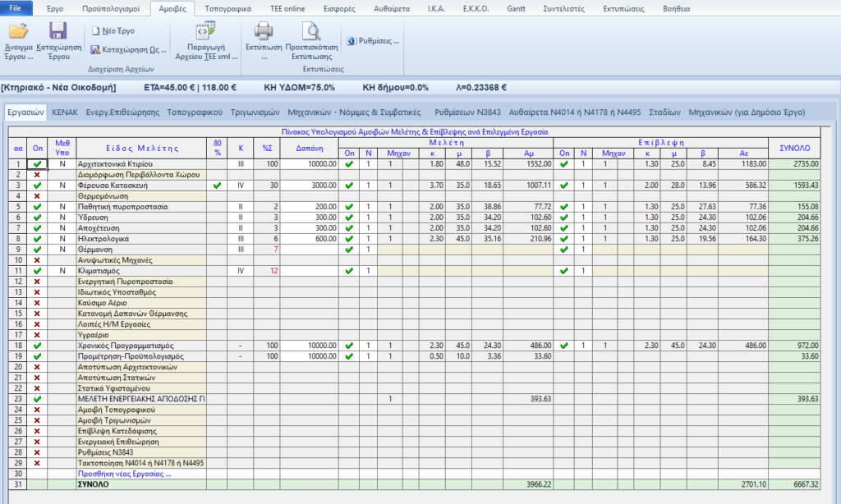Toggle the 80% checkmark for Φέρουσα Κατασκευή
The width and height of the screenshot is (841, 504).
pos(217,186)
